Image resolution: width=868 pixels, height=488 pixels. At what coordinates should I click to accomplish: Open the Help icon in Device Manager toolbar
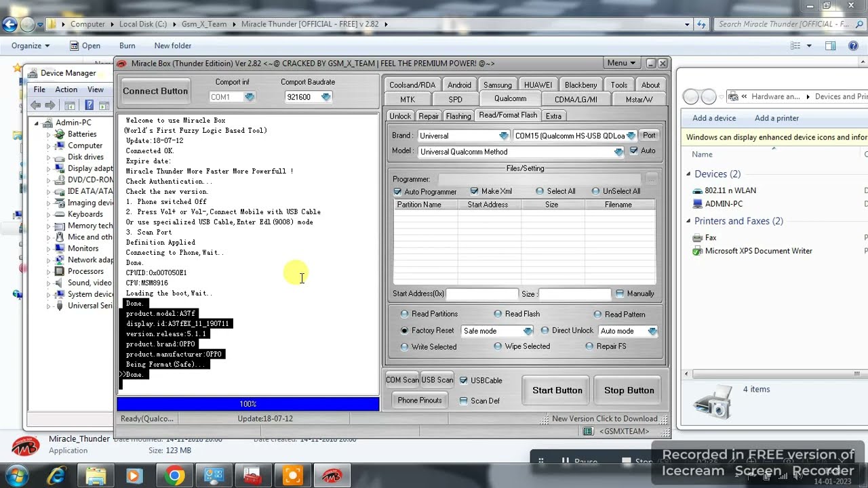point(88,105)
